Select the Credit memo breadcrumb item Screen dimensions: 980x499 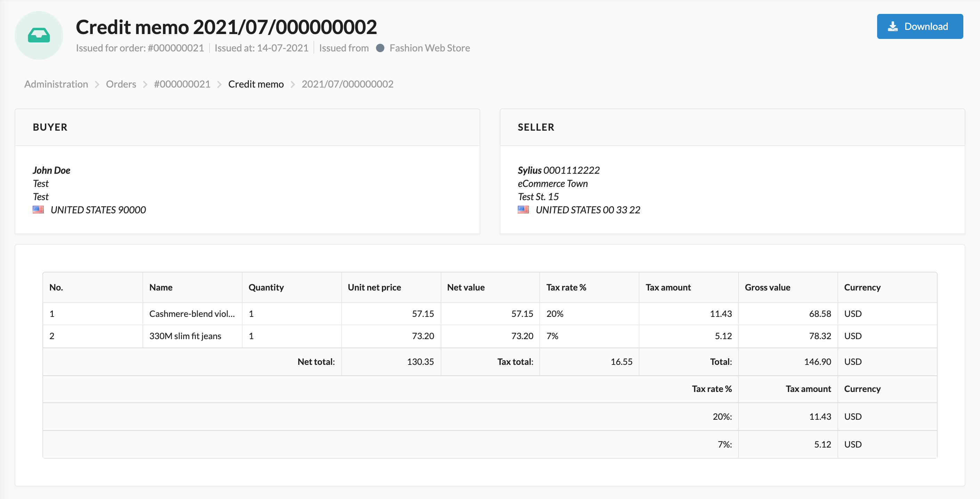point(256,84)
